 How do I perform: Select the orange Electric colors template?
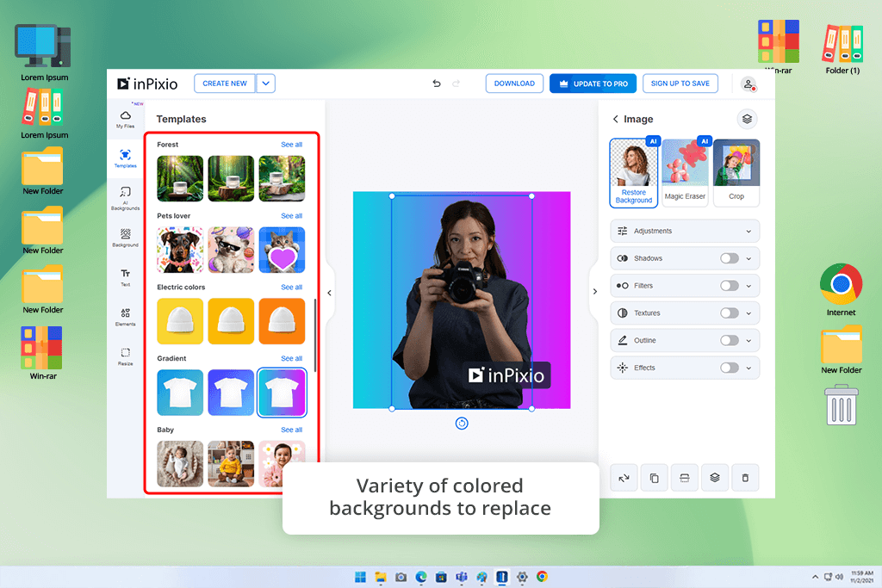(x=282, y=321)
